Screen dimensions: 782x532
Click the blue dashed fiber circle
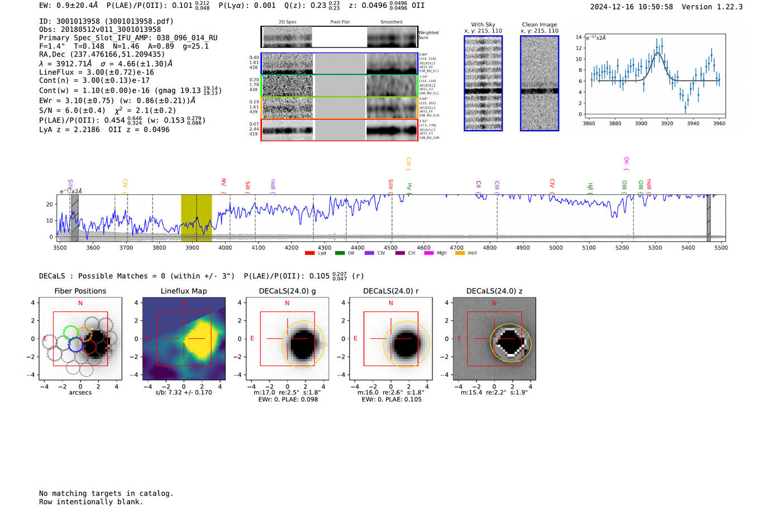pos(75,344)
